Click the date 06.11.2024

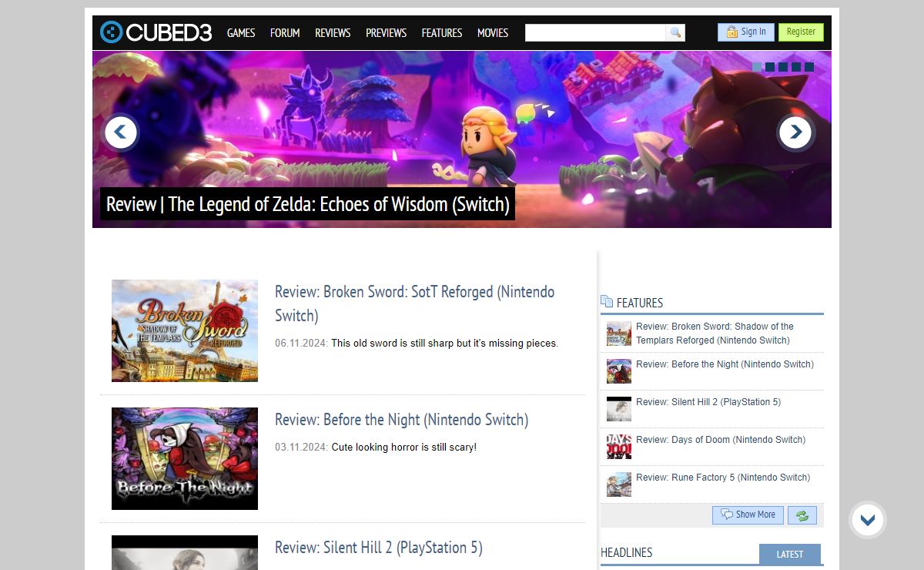coord(301,344)
